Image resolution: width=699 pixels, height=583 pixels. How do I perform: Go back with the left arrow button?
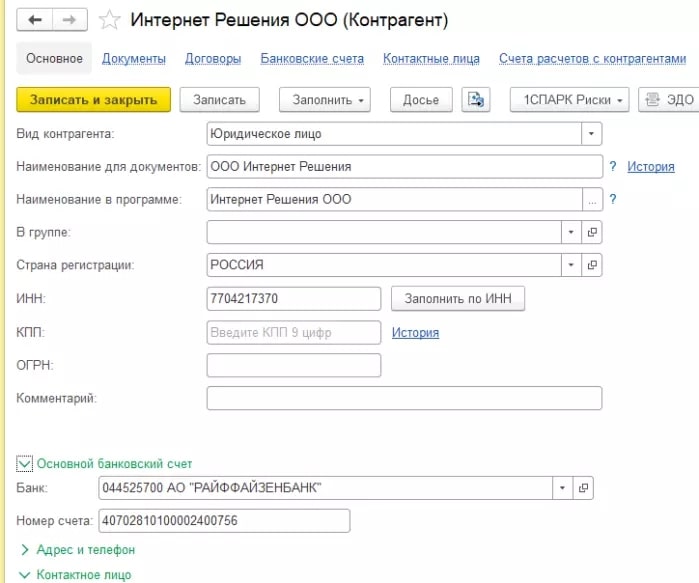[x=35, y=20]
